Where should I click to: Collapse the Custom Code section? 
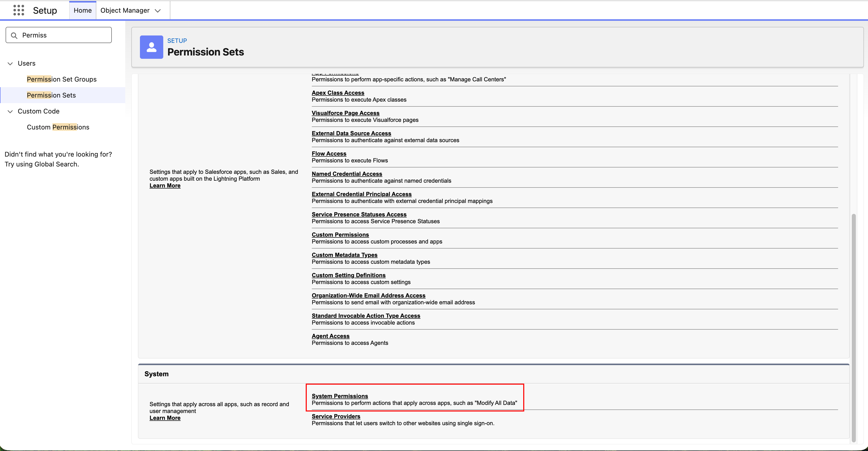(x=10, y=111)
